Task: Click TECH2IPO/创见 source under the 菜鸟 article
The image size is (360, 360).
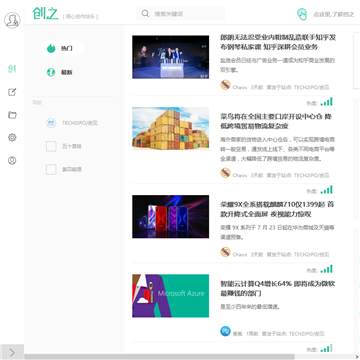Action: coord(311,175)
